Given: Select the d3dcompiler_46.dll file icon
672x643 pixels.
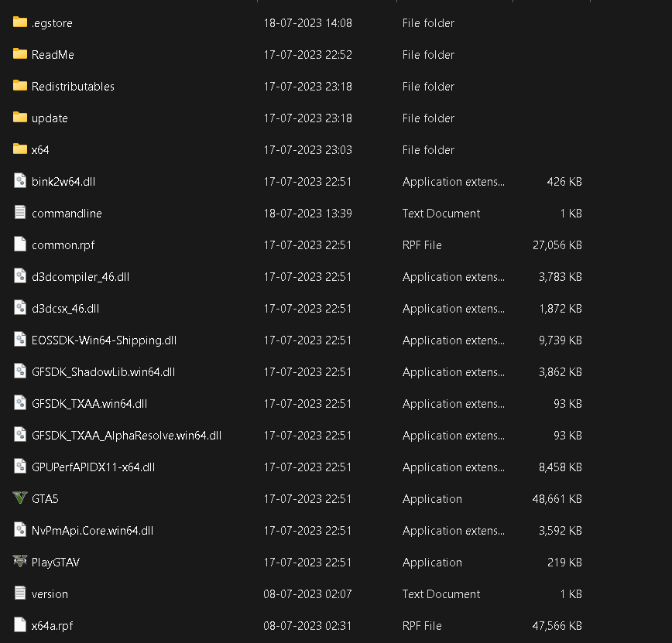Looking at the screenshot, I should point(19,275).
